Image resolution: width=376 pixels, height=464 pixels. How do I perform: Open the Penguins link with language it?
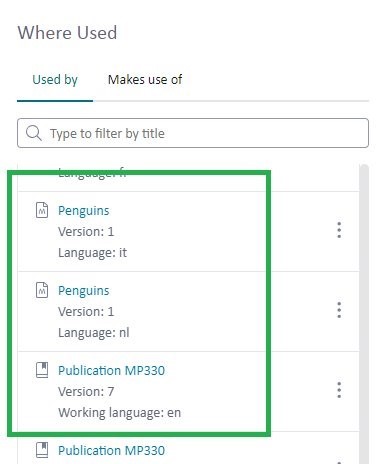click(x=84, y=211)
